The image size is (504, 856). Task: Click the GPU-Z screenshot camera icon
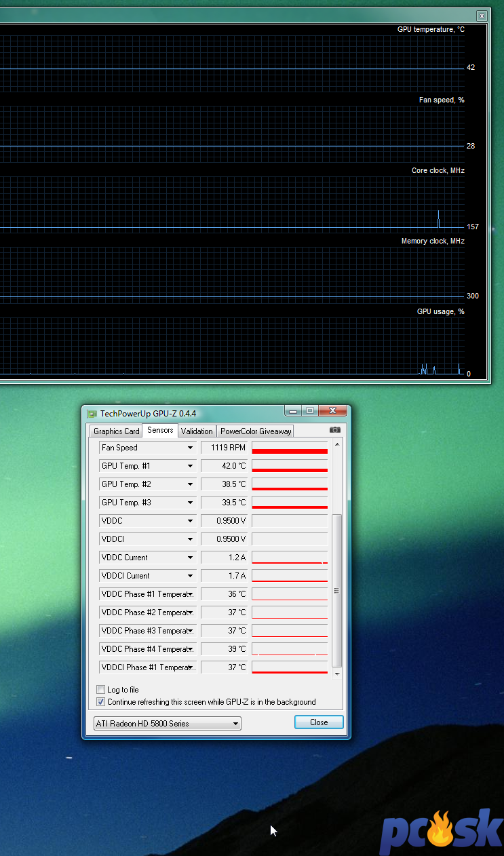point(334,430)
